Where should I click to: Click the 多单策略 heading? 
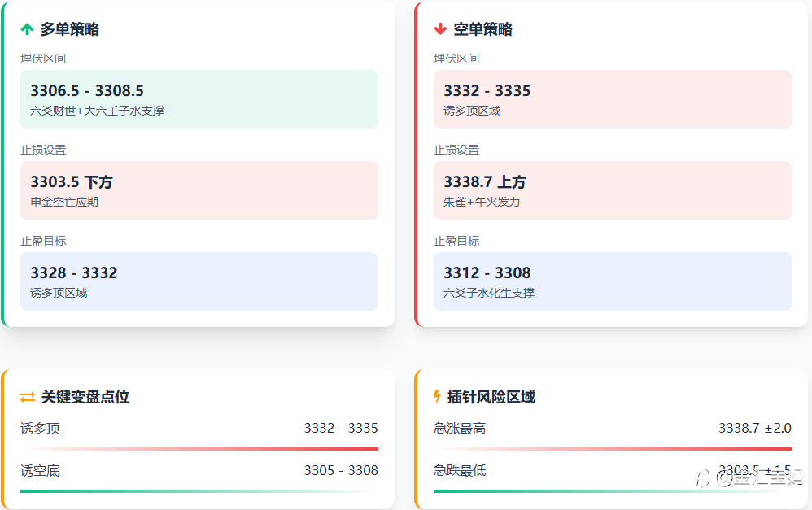point(70,29)
